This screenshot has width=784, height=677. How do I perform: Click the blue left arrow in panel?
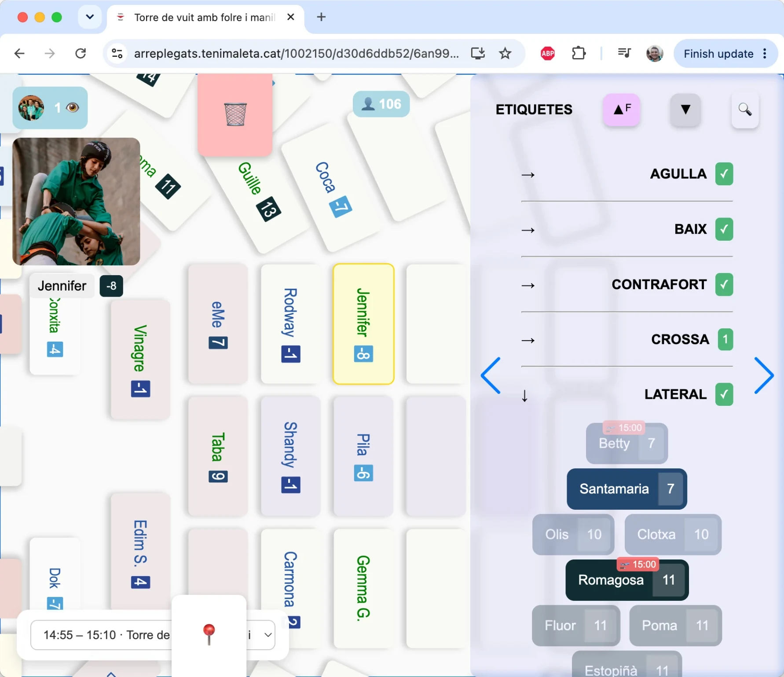[x=491, y=375]
